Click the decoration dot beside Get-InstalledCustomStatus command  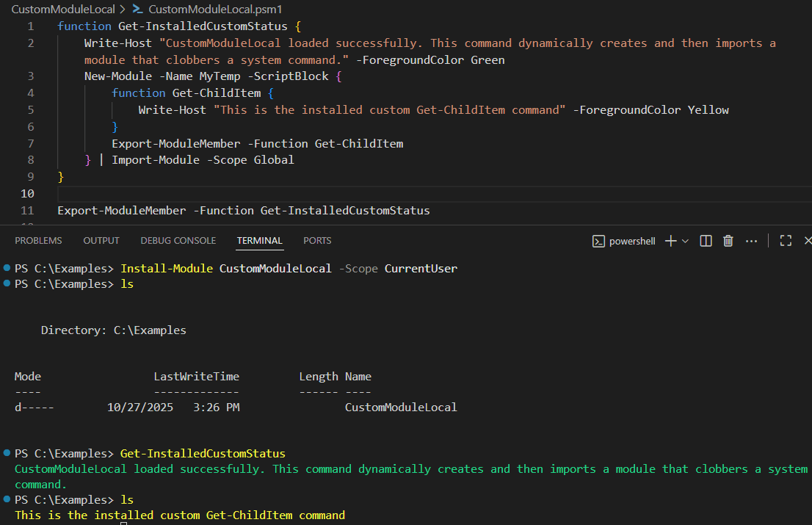coord(6,453)
